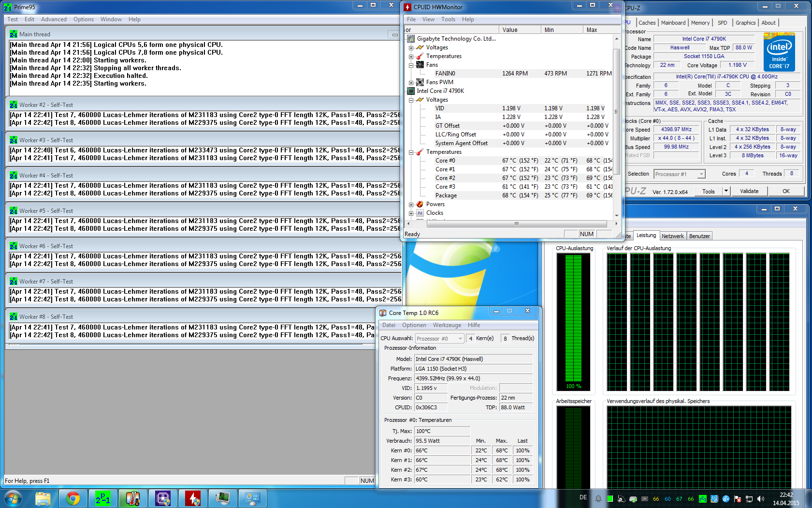Click the fan icon beside Fans in HWMonitor
The height and width of the screenshot is (508, 812).
coord(420,65)
